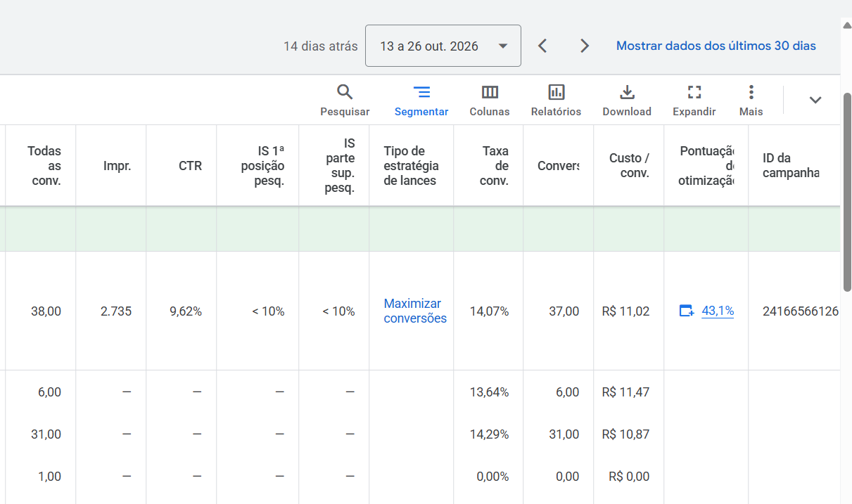The height and width of the screenshot is (504, 852).
Task: Open the date range dropdown 13 a 26 out. 2026
Action: point(443,46)
